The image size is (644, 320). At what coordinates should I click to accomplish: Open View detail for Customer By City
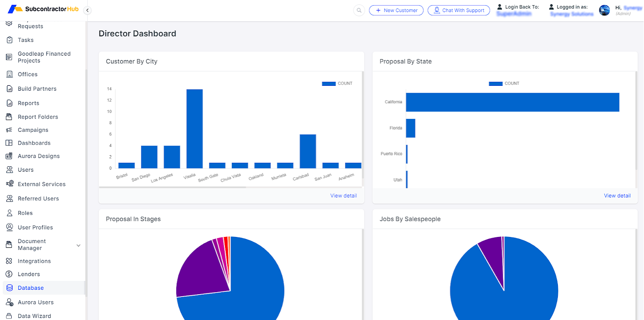point(343,195)
